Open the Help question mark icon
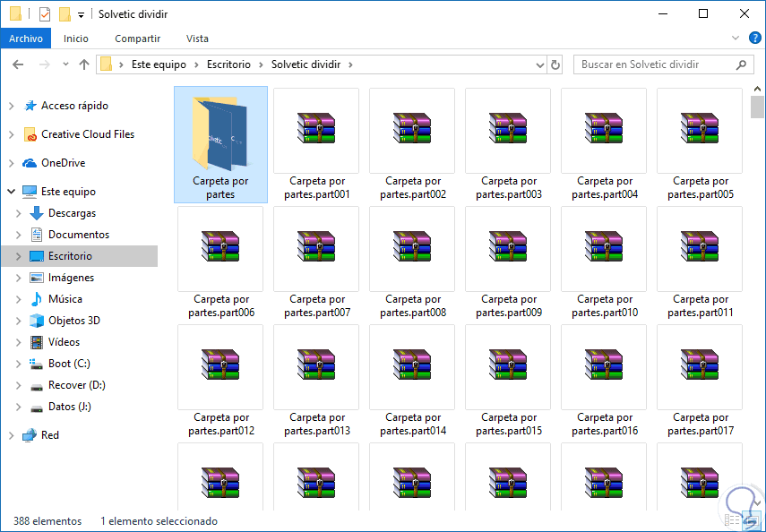 pyautogui.click(x=754, y=39)
